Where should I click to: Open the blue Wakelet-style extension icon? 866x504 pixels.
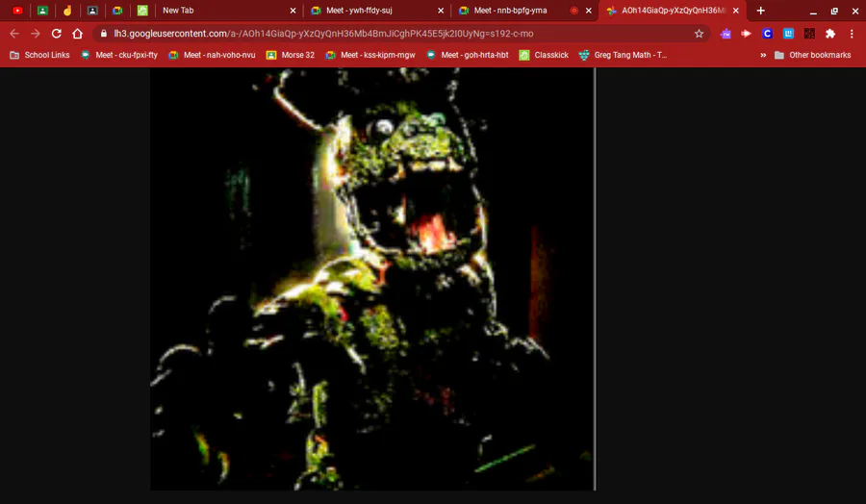tap(788, 34)
